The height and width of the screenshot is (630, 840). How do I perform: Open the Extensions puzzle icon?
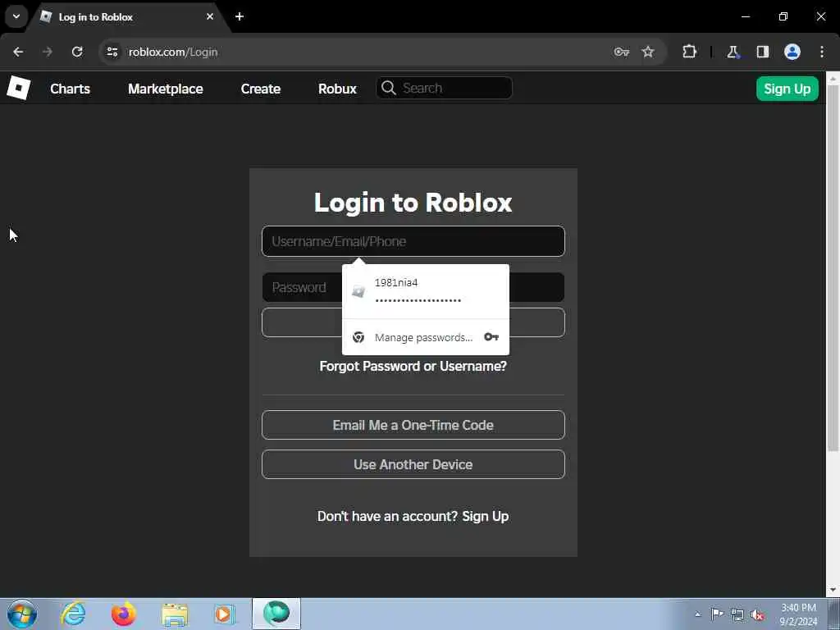(689, 52)
